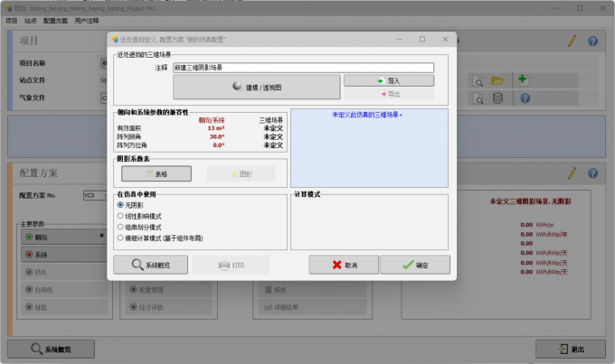Click 系统概览 button in the main window
The height and width of the screenshot is (364, 615).
coord(51,349)
